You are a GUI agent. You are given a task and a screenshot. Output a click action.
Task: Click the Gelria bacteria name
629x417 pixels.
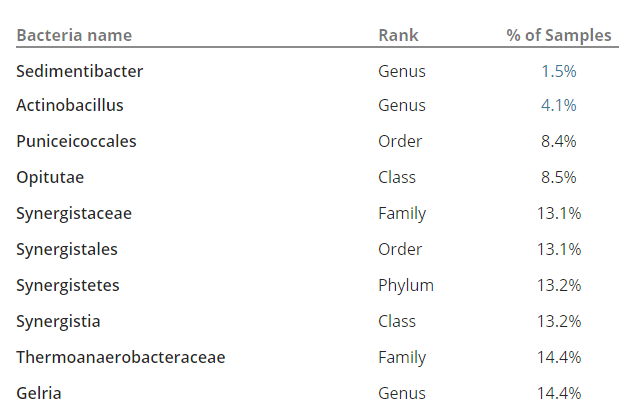click(39, 393)
